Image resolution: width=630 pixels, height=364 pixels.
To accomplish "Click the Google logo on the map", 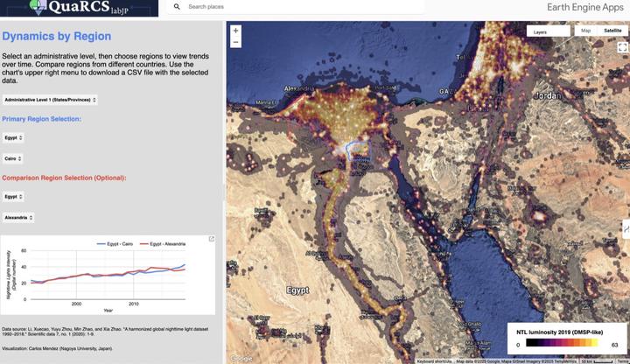I will tap(241, 358).
